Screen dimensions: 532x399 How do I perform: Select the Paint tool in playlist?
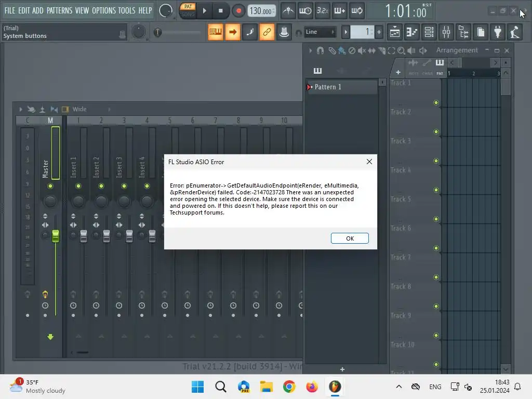tap(342, 51)
